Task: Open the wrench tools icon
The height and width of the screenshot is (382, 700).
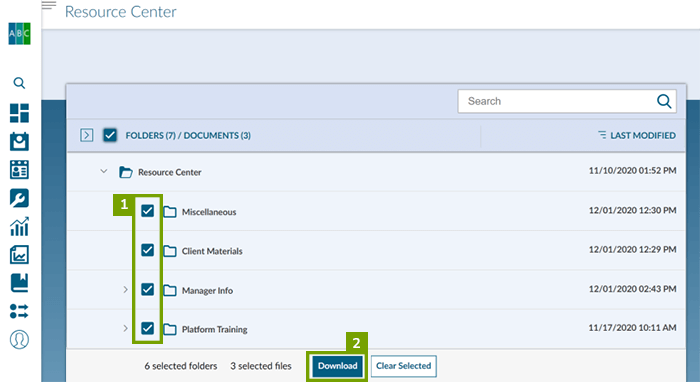Action: (x=19, y=198)
